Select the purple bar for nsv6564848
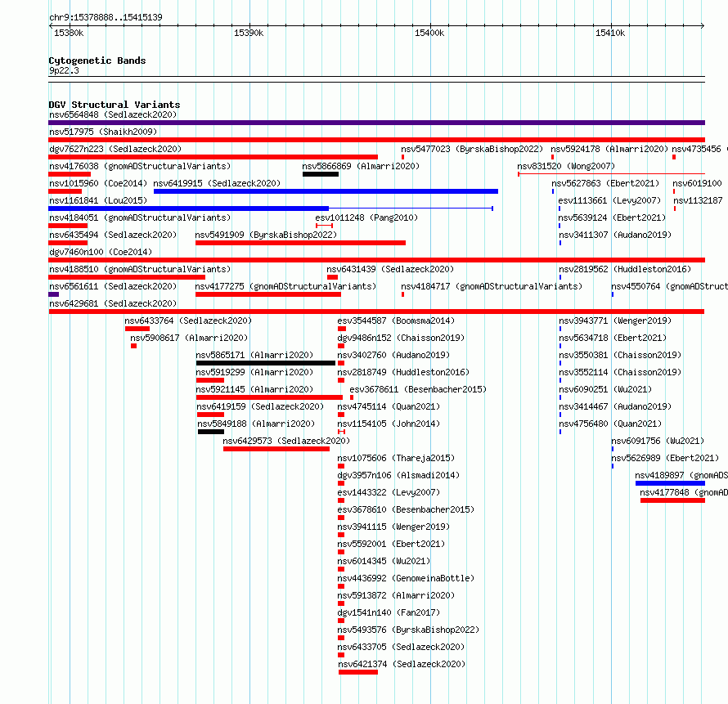Image resolution: width=728 pixels, height=704 pixels. tap(376, 123)
